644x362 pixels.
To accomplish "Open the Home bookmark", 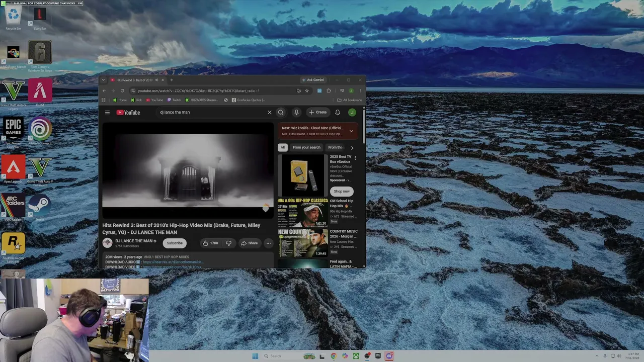I will (x=120, y=100).
